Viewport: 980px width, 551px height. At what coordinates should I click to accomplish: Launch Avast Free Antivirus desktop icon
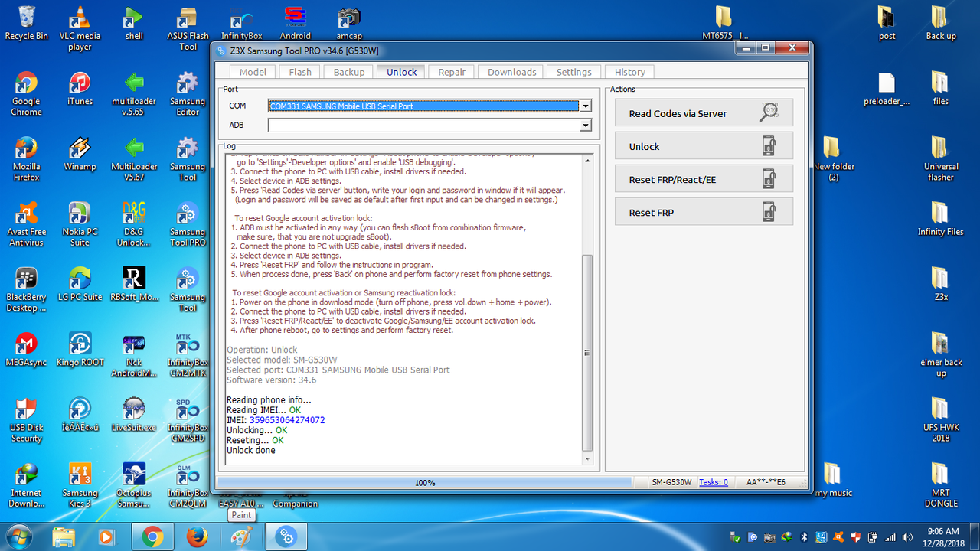(26, 224)
